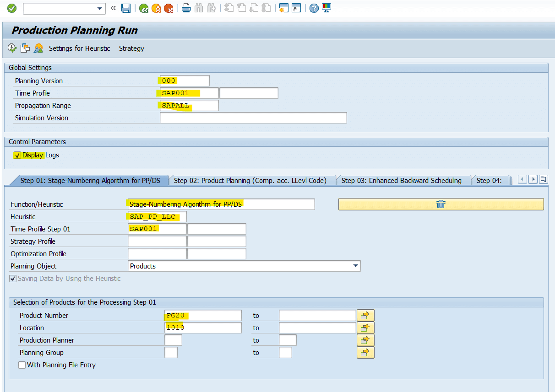
Task: Click the variant mountain icon
Action: [x=38, y=48]
